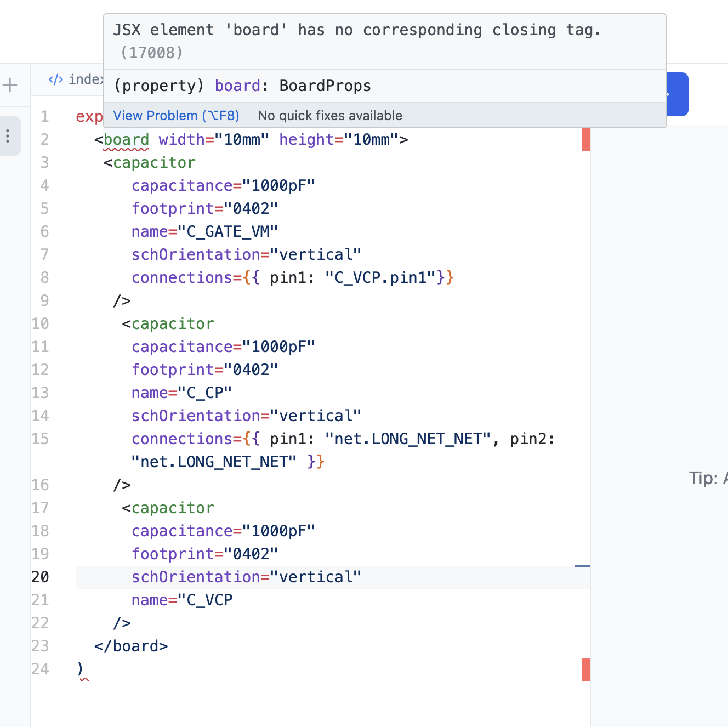Click line number 20 in the gutter

[x=40, y=577]
